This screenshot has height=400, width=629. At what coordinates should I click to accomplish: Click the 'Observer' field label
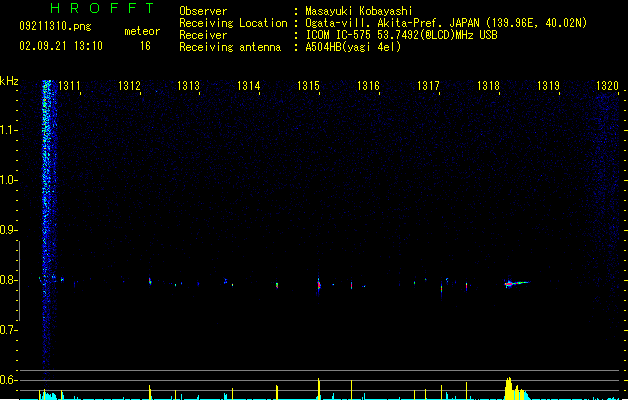(x=203, y=11)
